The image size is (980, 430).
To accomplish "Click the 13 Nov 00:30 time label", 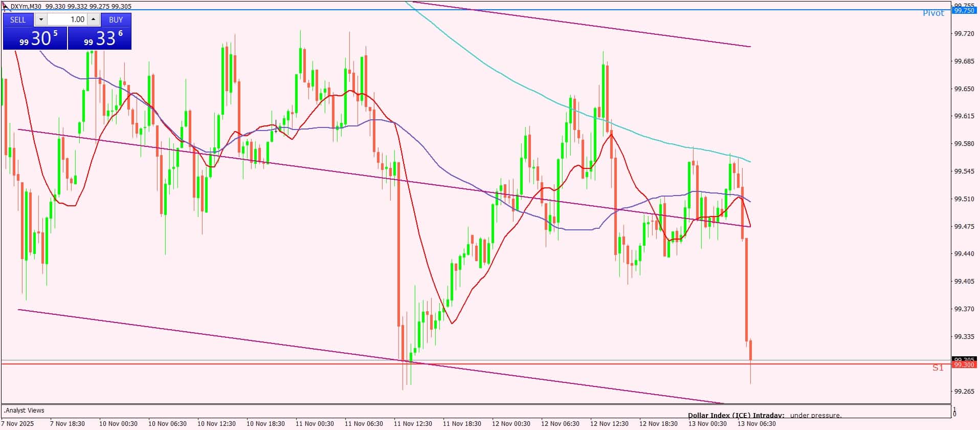I will [x=707, y=424].
